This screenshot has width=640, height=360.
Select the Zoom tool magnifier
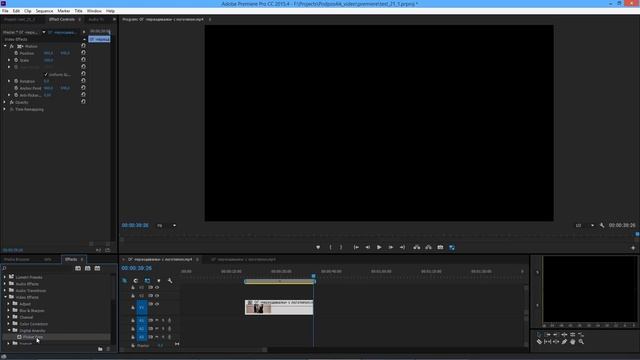point(581,342)
